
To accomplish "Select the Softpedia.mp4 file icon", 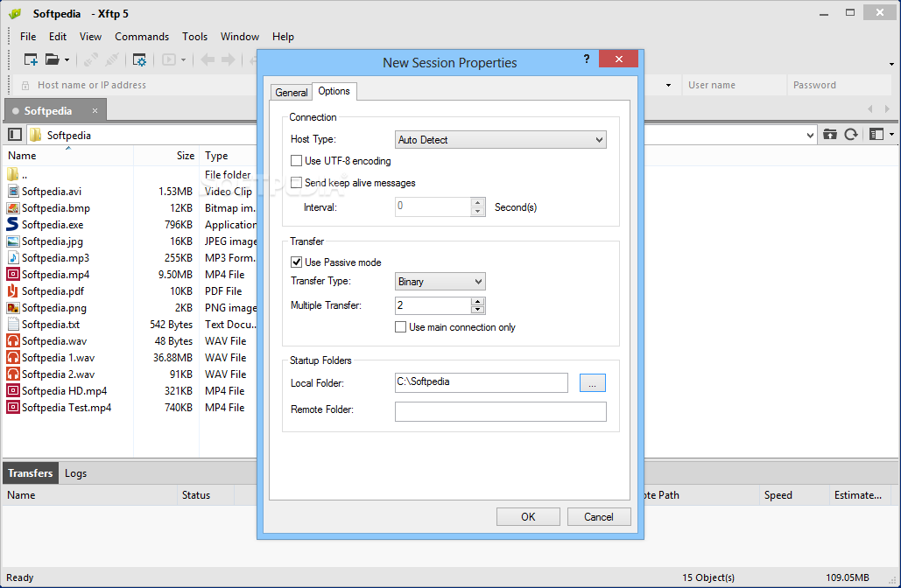I will tap(13, 274).
